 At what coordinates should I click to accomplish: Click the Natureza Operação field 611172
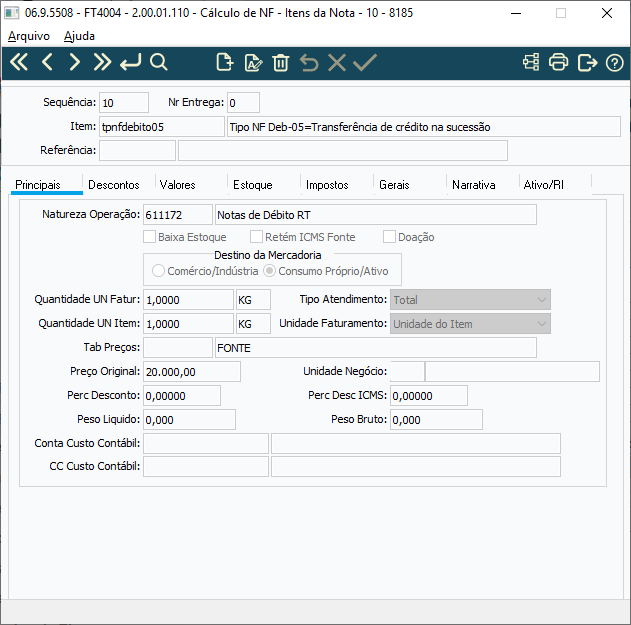pos(177,215)
